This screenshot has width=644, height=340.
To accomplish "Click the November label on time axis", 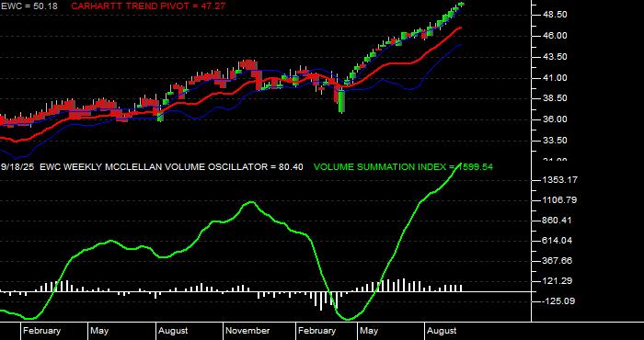I will [248, 331].
